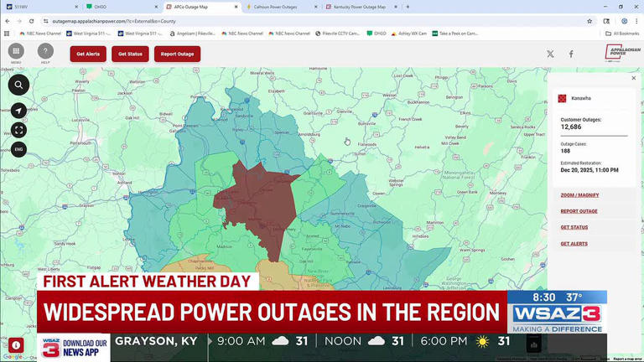644x362 pixels.
Task: Close the Kanawha county details panel
Action: (634, 78)
